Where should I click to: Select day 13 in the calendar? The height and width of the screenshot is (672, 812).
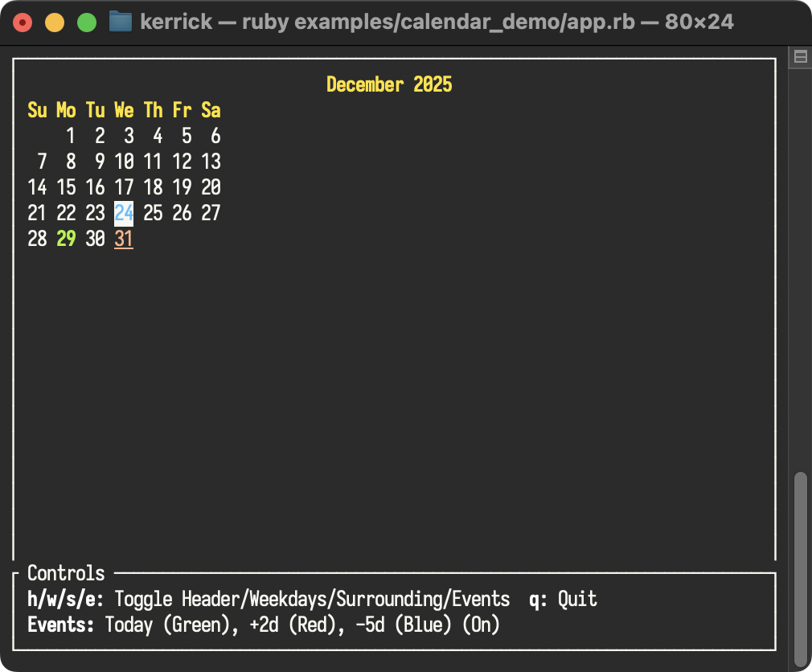[x=211, y=162]
